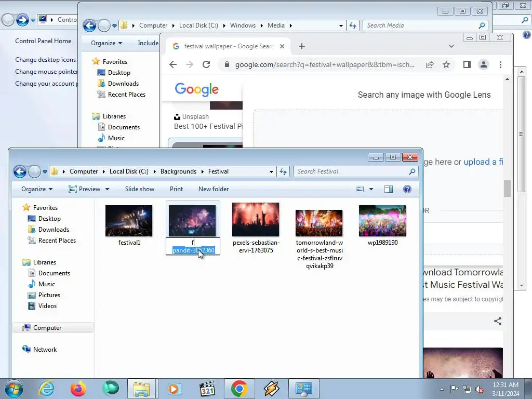Open recent pages dropdown in Festival window
532x399 pixels.
pos(45,171)
